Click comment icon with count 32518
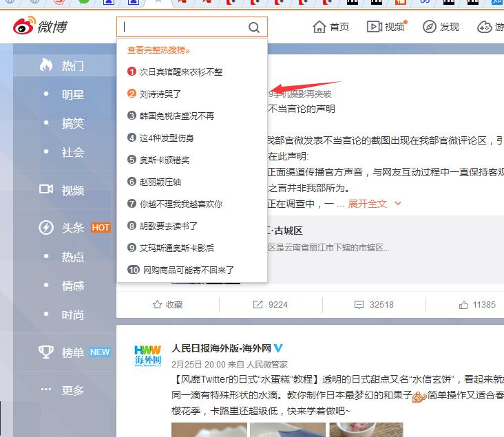Viewport: 504px width, 437px height. pos(359,305)
